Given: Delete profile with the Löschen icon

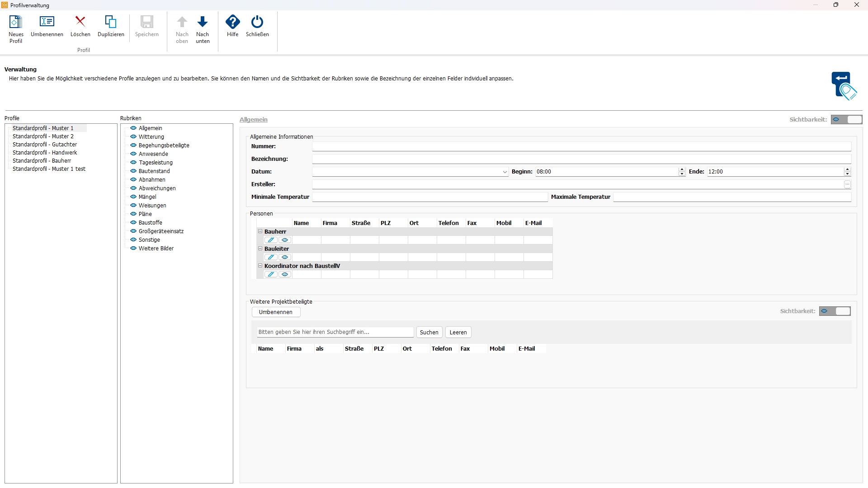Looking at the screenshot, I should point(80,22).
